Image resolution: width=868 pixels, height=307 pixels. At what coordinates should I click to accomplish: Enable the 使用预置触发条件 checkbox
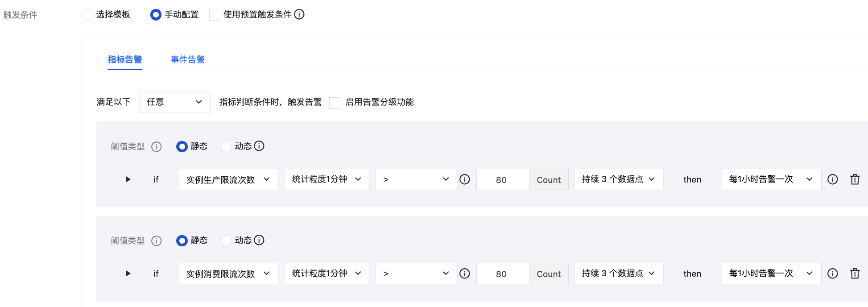(215, 15)
